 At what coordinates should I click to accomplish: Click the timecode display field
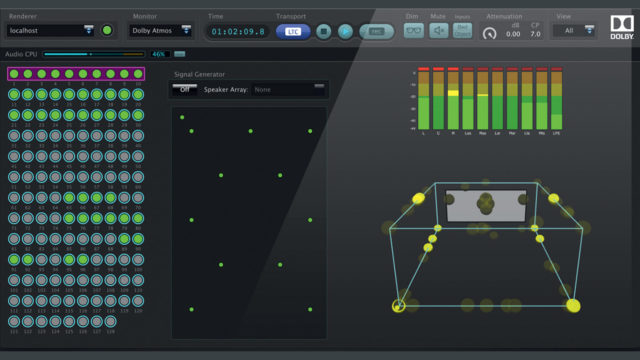(238, 31)
